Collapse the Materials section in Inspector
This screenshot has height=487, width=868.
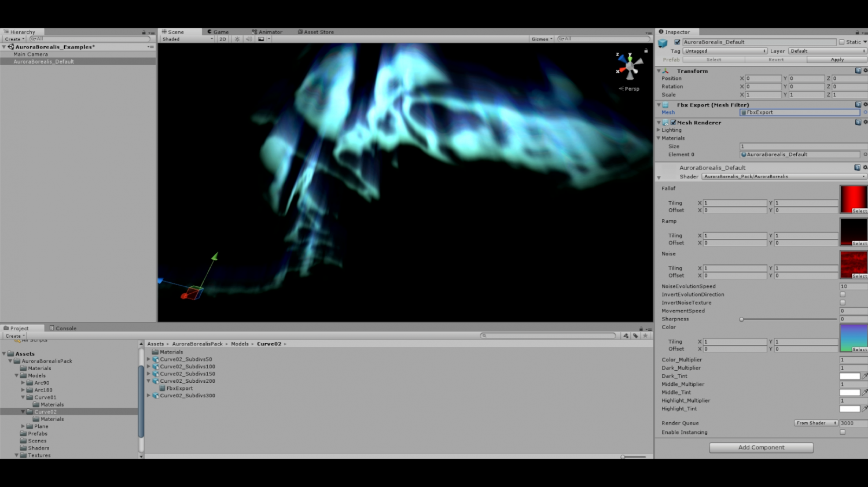659,138
